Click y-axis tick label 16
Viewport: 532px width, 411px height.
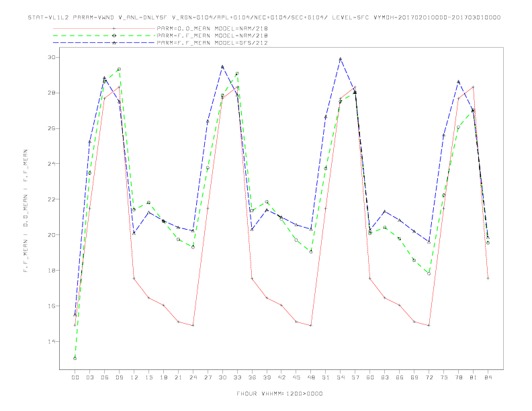[50, 306]
